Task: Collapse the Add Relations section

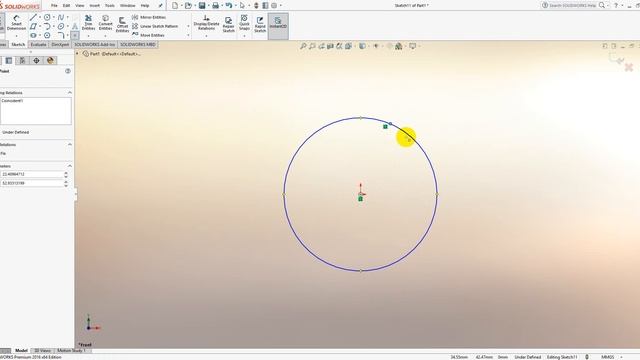Action: (69, 144)
